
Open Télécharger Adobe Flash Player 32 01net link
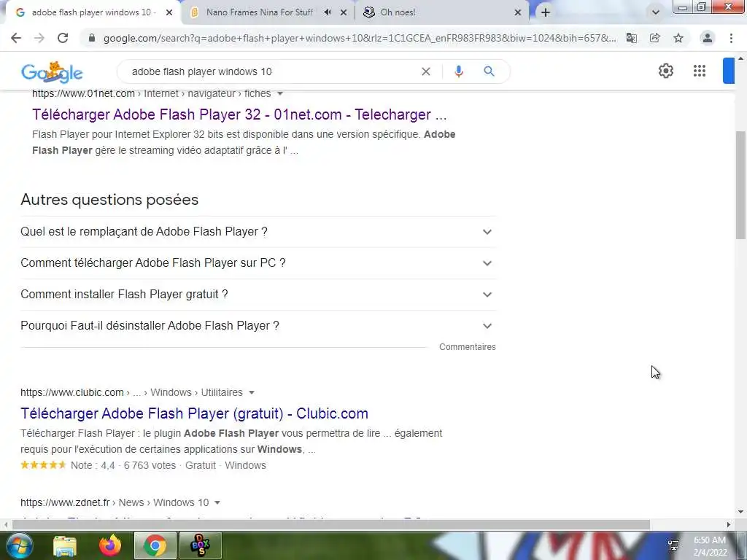[x=239, y=114]
